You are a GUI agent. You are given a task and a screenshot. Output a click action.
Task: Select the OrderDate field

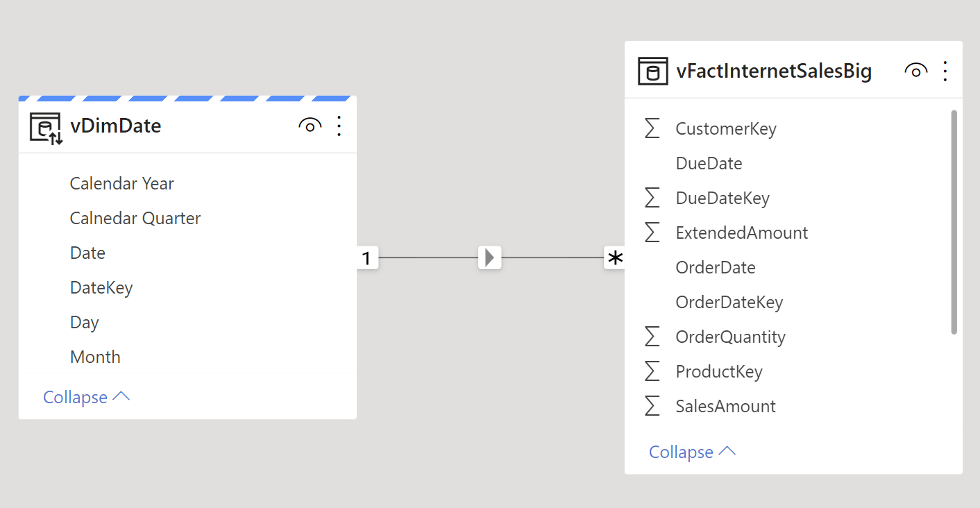716,267
